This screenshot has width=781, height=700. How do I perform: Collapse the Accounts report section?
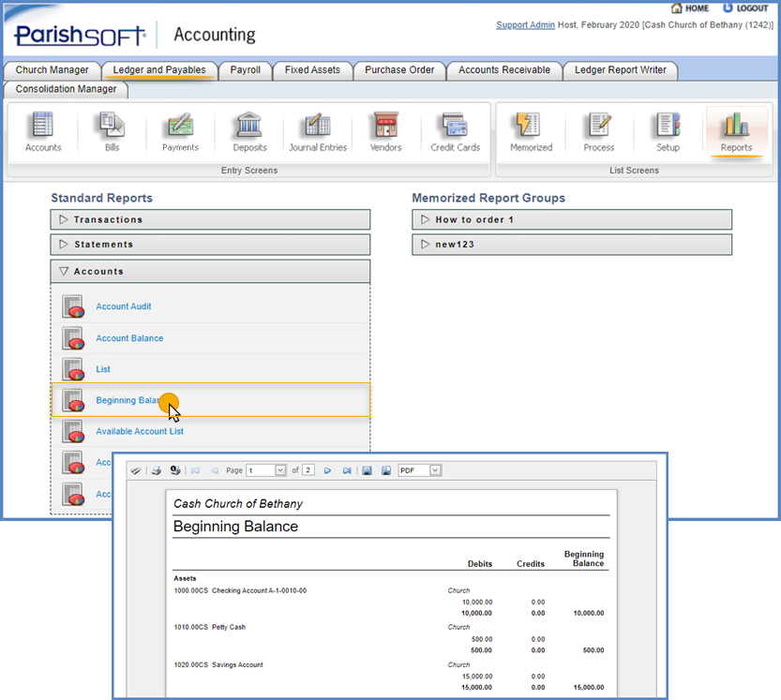210,272
